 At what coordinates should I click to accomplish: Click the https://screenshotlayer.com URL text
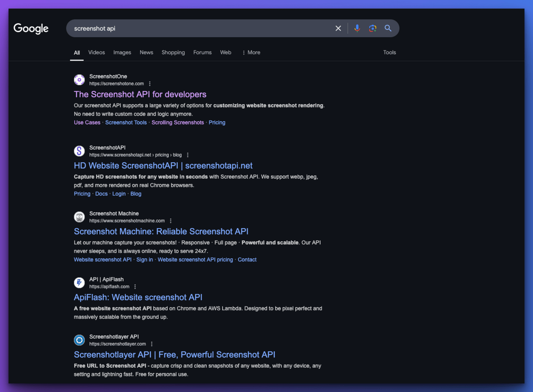point(118,344)
